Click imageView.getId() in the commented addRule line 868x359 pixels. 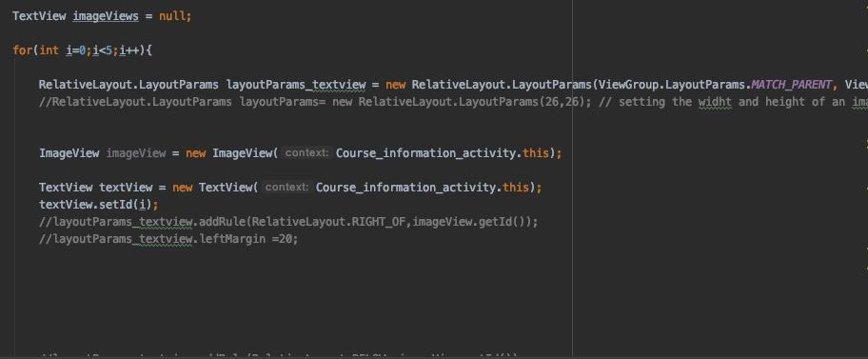(x=472, y=222)
